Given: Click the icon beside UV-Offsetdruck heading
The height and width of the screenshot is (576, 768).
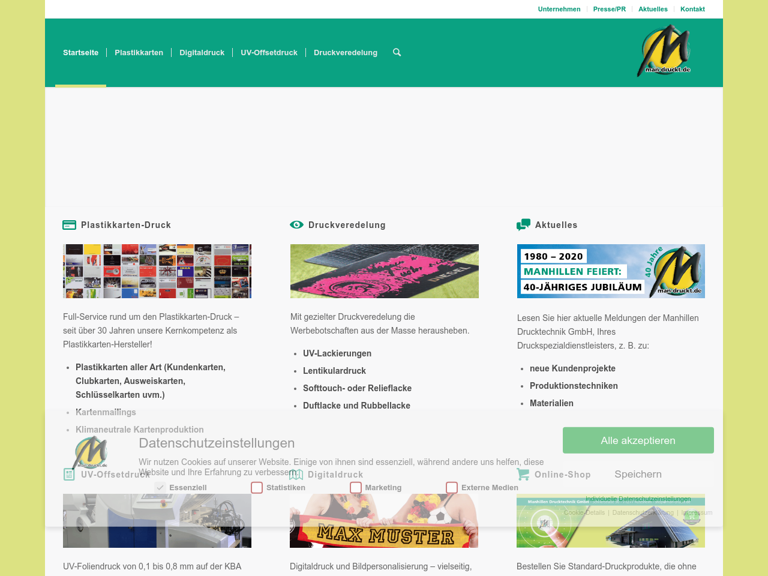Looking at the screenshot, I should click(x=69, y=474).
